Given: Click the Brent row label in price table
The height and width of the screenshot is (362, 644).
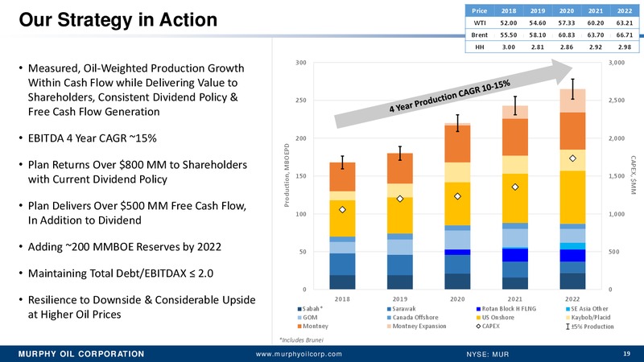Looking at the screenshot, I should [x=479, y=35].
